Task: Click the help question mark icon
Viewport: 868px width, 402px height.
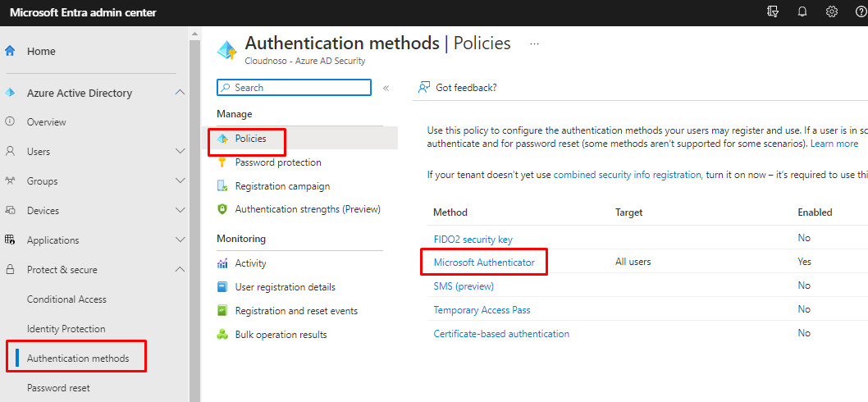Action: tap(860, 12)
